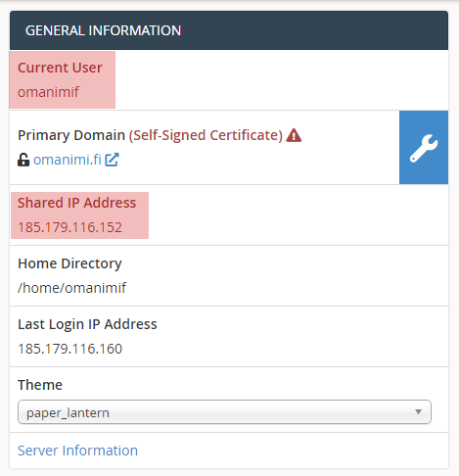
Task: Click the Home Directory label
Action: (69, 263)
